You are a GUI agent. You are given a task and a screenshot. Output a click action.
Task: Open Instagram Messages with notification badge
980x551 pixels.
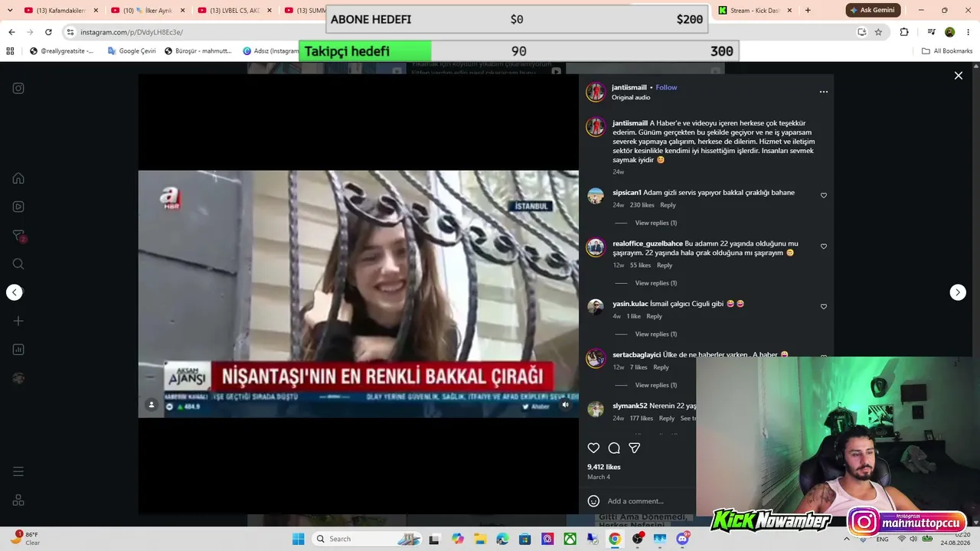click(x=18, y=236)
